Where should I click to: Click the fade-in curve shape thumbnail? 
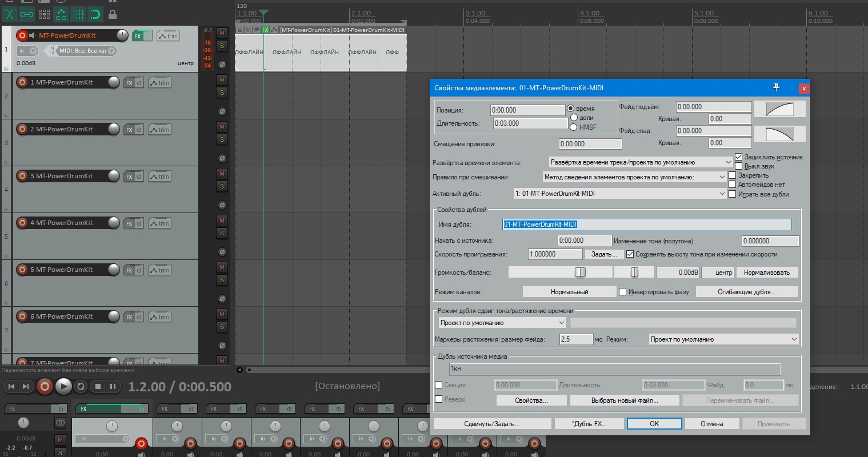(780, 109)
